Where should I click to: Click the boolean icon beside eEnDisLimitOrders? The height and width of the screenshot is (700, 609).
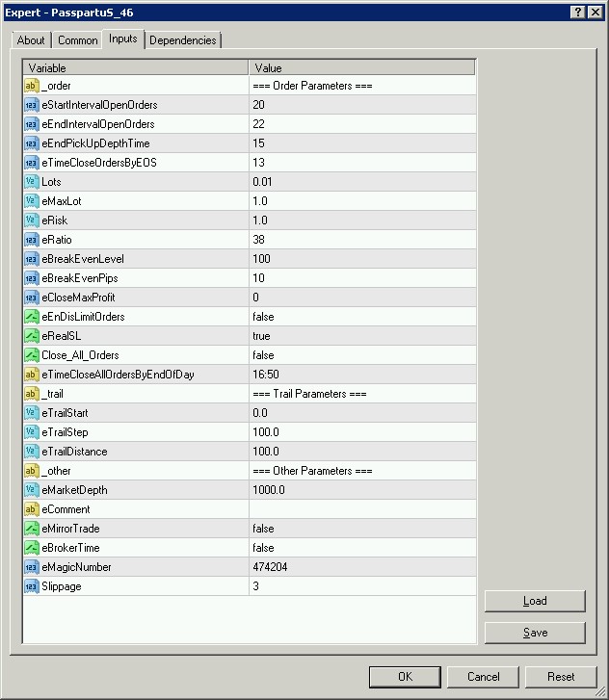[x=31, y=317]
